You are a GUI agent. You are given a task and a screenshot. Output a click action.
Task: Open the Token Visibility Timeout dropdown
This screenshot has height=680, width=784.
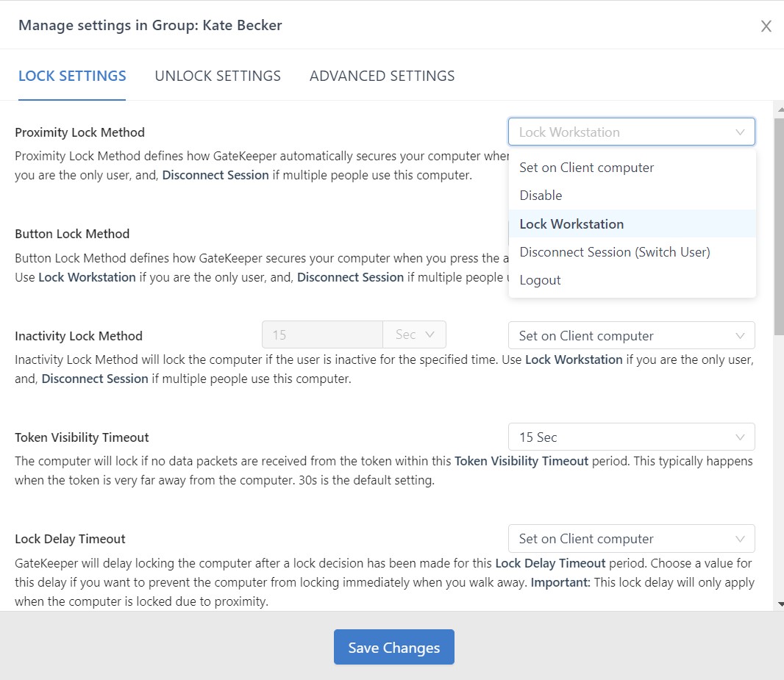pos(630,436)
